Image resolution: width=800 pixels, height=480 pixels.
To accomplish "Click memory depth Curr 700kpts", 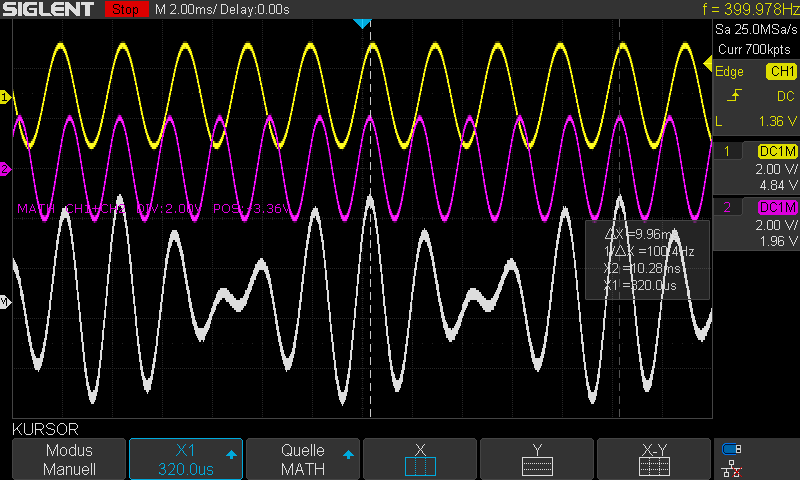I will click(x=754, y=49).
